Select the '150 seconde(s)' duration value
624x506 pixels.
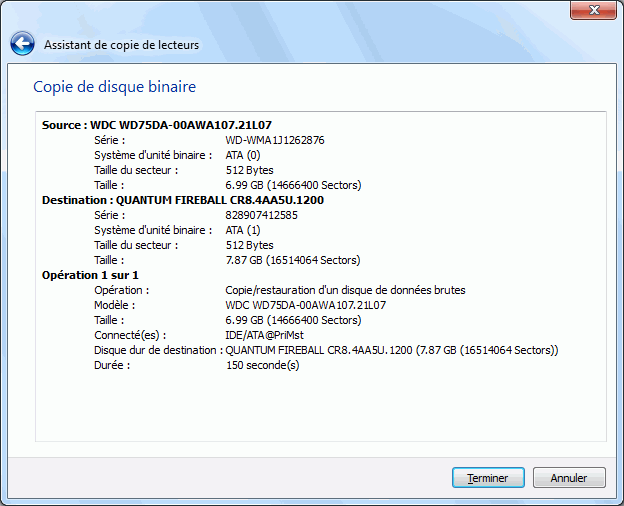(263, 365)
